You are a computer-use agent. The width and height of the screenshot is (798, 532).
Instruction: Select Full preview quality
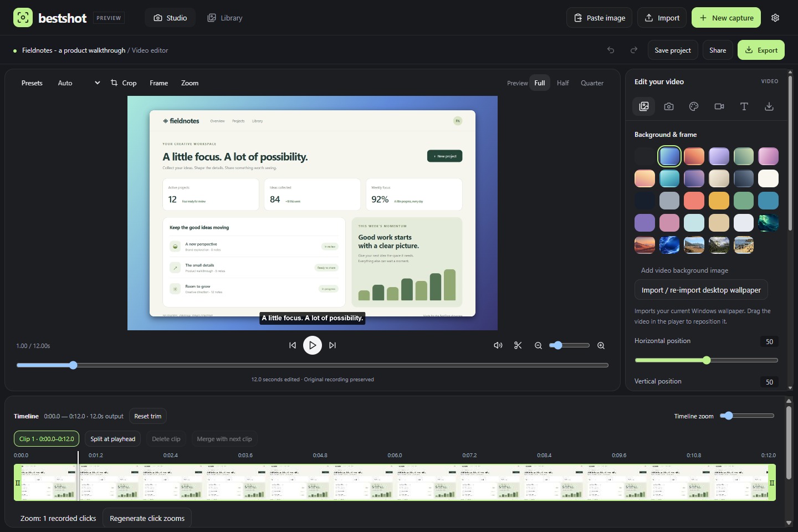tap(540, 83)
